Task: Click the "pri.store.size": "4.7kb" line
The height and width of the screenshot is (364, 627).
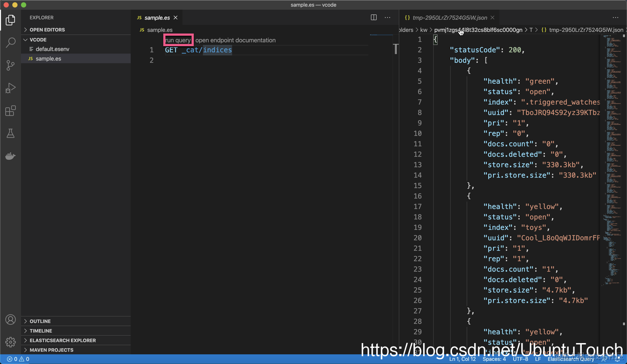Action: 536,301
